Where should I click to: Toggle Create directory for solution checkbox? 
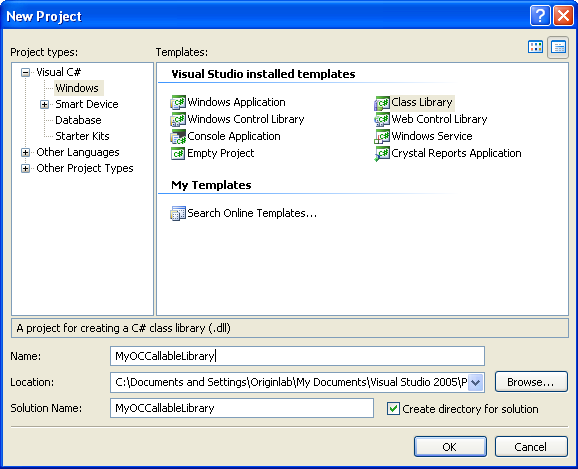click(x=393, y=409)
